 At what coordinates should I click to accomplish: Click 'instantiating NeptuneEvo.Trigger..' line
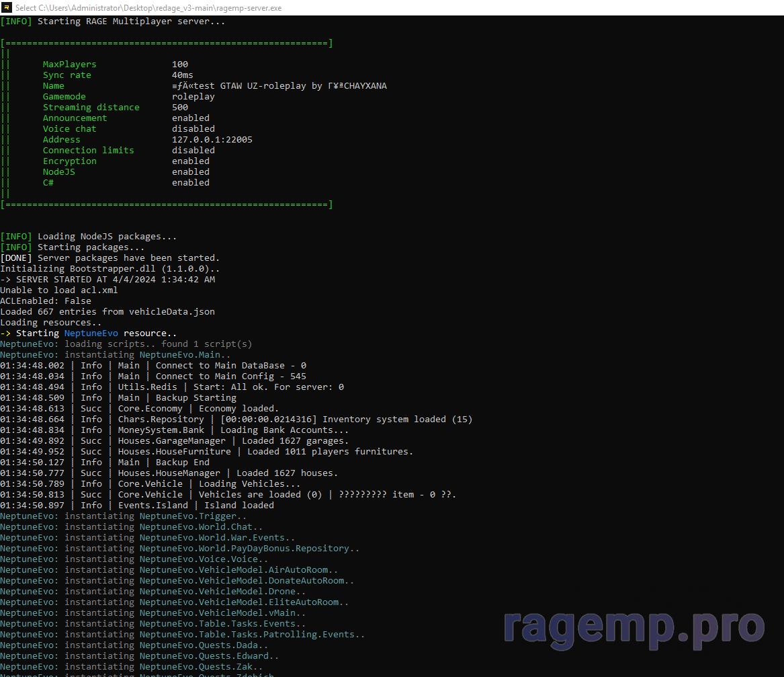click(x=124, y=516)
